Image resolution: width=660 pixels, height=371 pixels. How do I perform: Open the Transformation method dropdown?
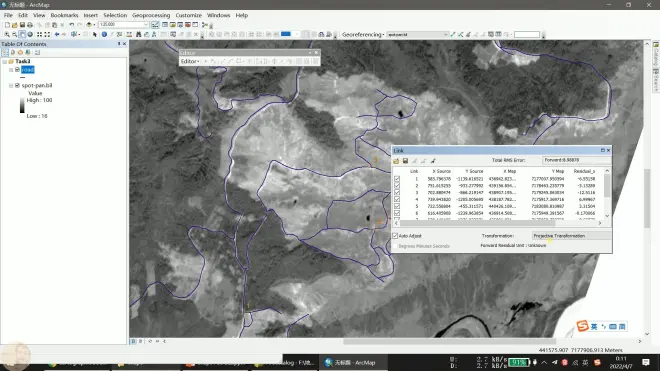[x=571, y=236]
